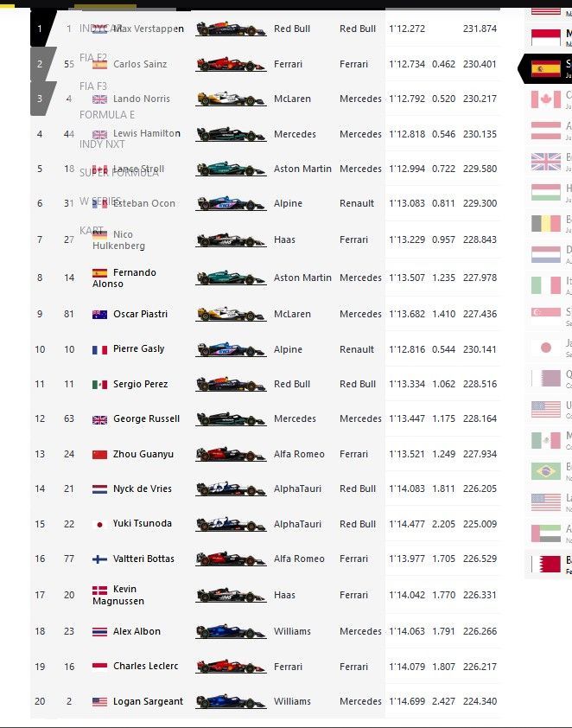Open the FIA F2 section
Screen dimensions: 572x728
[x=95, y=55]
